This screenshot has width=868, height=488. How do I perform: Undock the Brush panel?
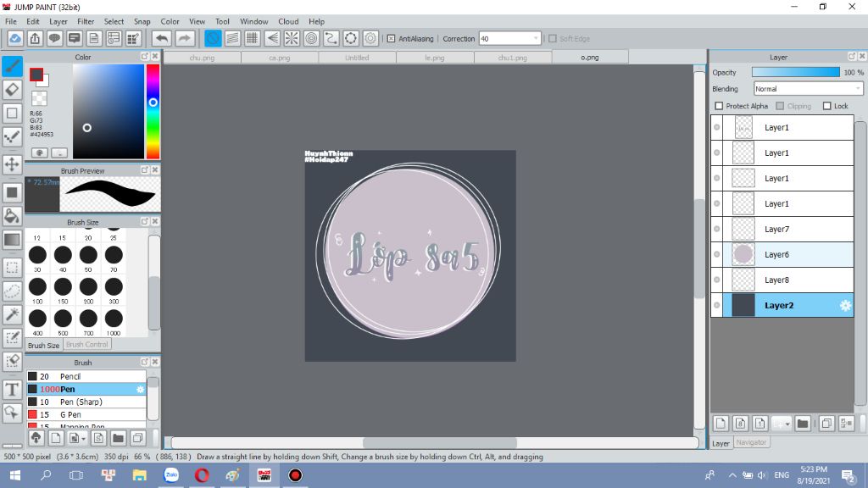[144, 362]
